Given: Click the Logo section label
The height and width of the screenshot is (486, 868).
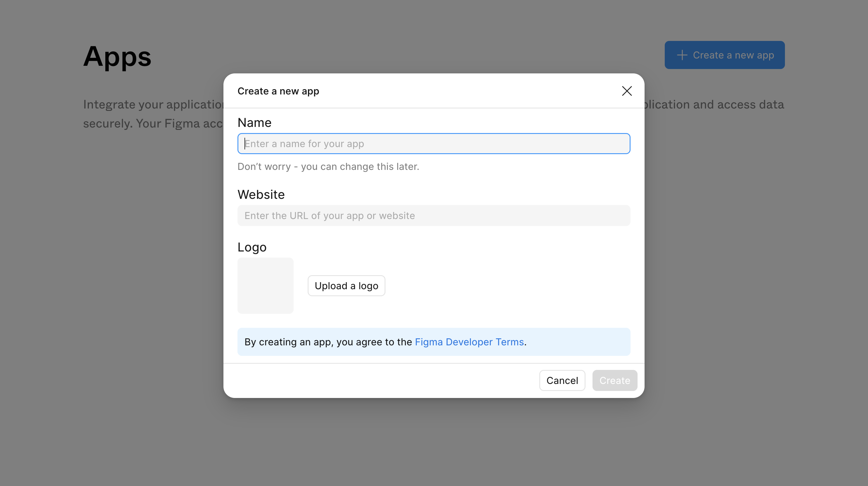Looking at the screenshot, I should click(252, 247).
